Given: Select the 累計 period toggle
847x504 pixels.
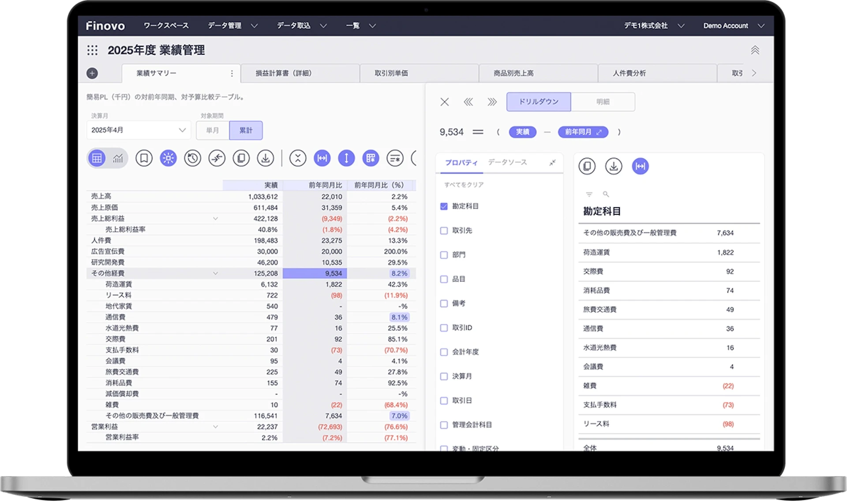Looking at the screenshot, I should (246, 130).
